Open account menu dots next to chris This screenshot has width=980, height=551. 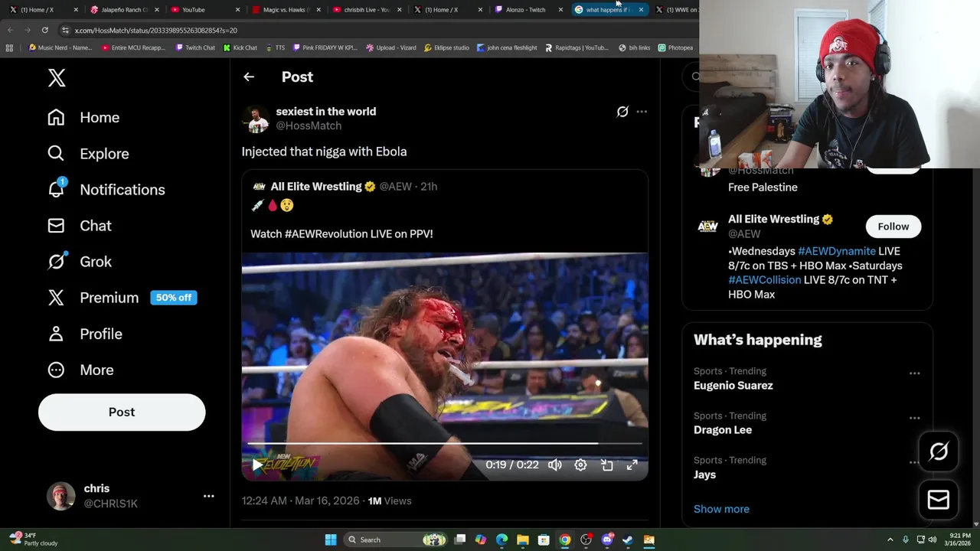pyautogui.click(x=208, y=496)
